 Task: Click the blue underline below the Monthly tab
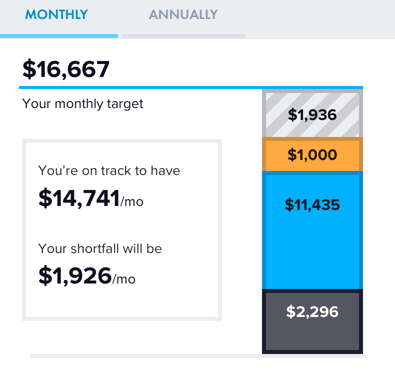coord(59,36)
